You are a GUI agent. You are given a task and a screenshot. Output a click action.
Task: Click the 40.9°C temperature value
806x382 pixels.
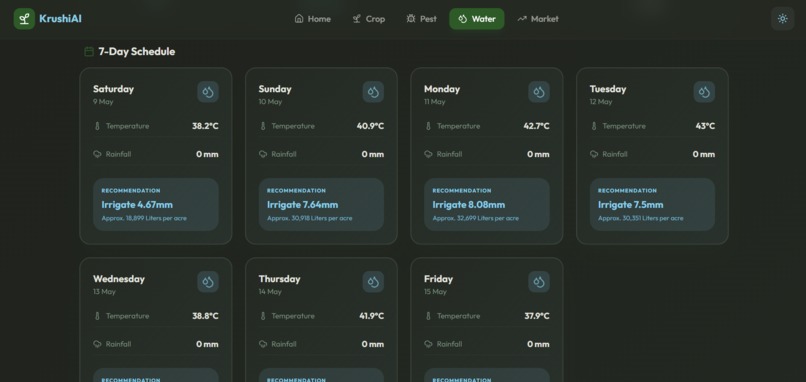pyautogui.click(x=370, y=126)
